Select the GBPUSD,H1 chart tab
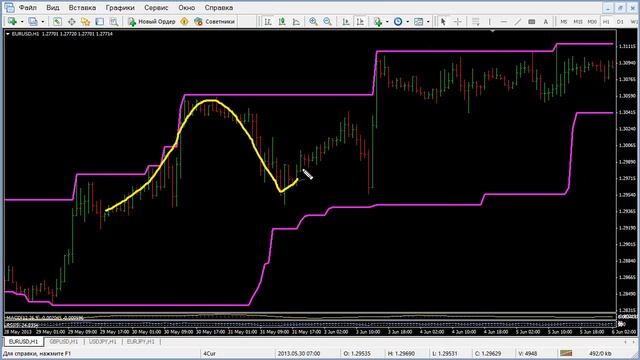This screenshot has width=640, height=360. [64, 342]
